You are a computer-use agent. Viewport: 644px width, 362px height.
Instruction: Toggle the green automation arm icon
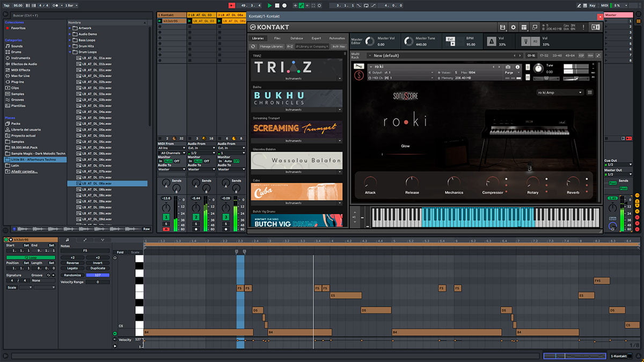click(301, 5)
